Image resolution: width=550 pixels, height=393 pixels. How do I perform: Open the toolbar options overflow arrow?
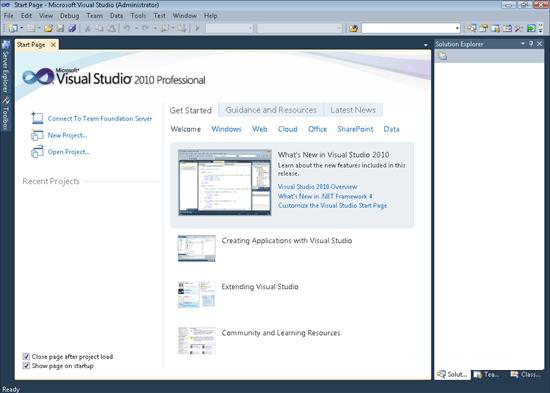click(541, 28)
